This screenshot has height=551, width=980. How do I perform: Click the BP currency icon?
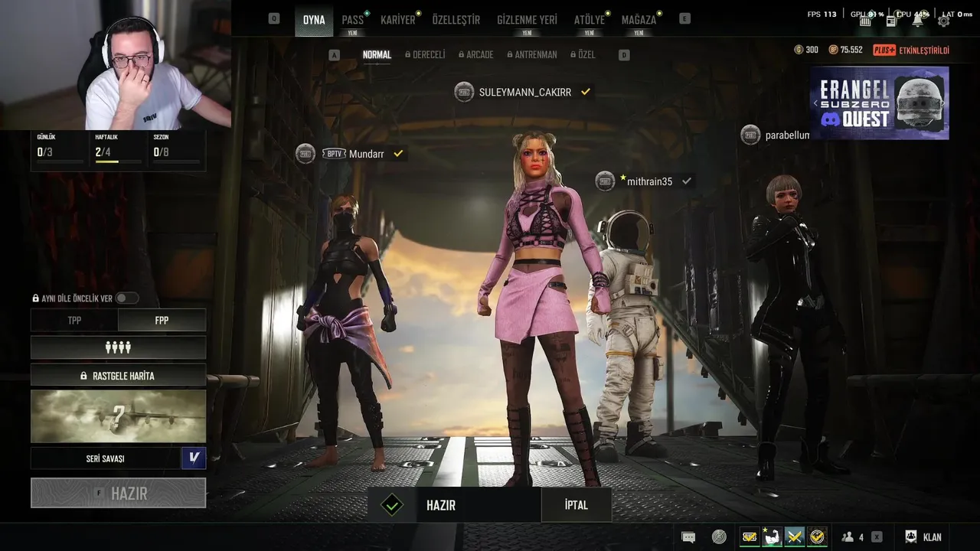(x=834, y=50)
